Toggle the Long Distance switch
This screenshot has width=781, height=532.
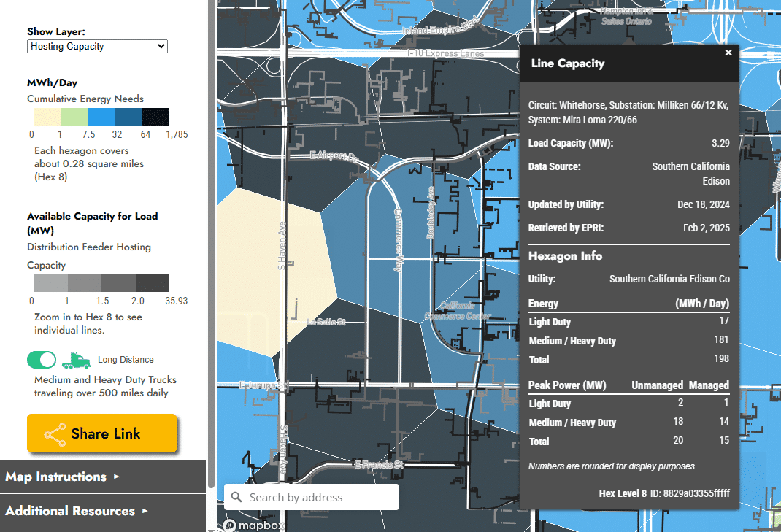[x=42, y=360]
